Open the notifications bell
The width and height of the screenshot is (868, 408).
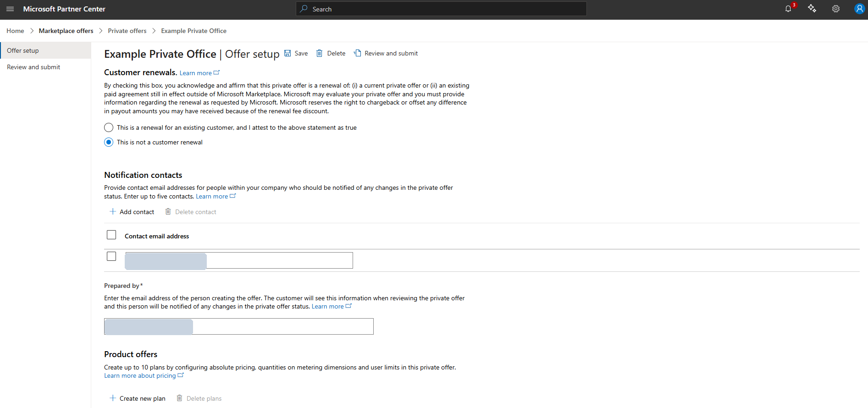[x=788, y=9]
